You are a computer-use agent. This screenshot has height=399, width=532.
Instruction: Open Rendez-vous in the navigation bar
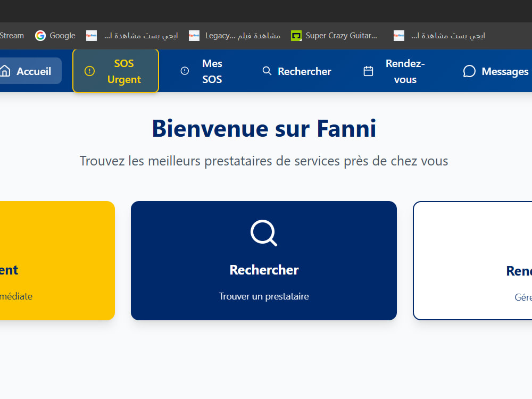tap(394, 71)
